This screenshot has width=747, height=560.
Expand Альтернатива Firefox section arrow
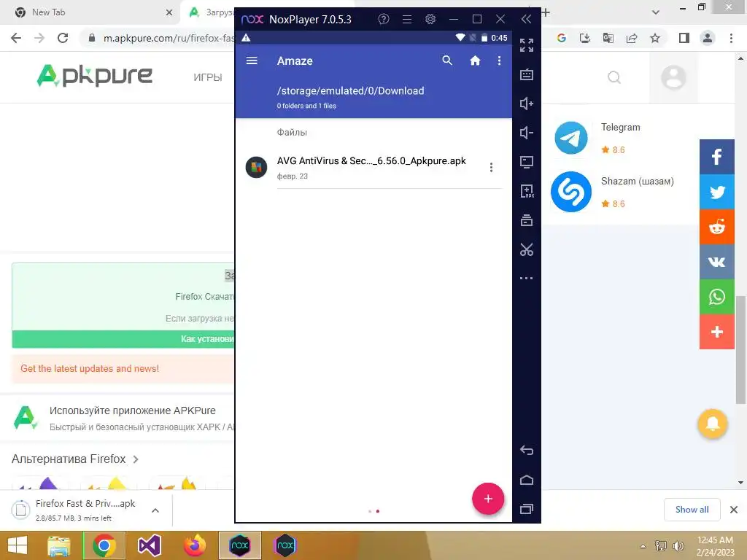point(136,459)
